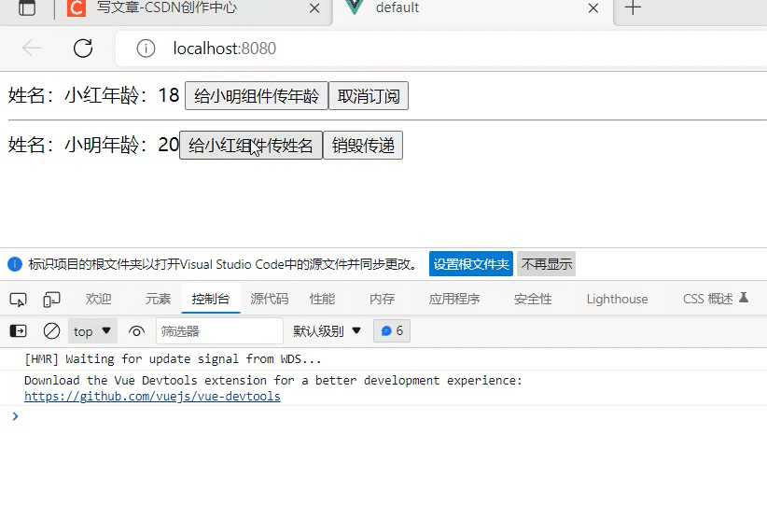
Task: View site information icon
Action: [146, 49]
